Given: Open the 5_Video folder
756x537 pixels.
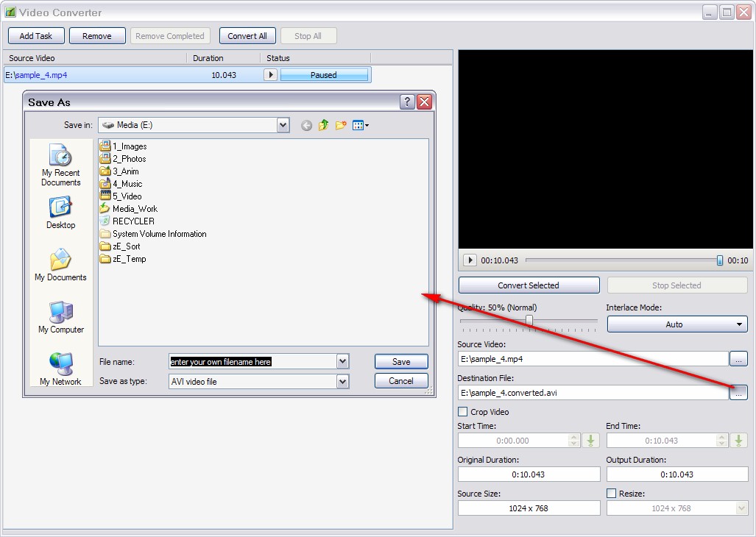Looking at the screenshot, I should 127,196.
